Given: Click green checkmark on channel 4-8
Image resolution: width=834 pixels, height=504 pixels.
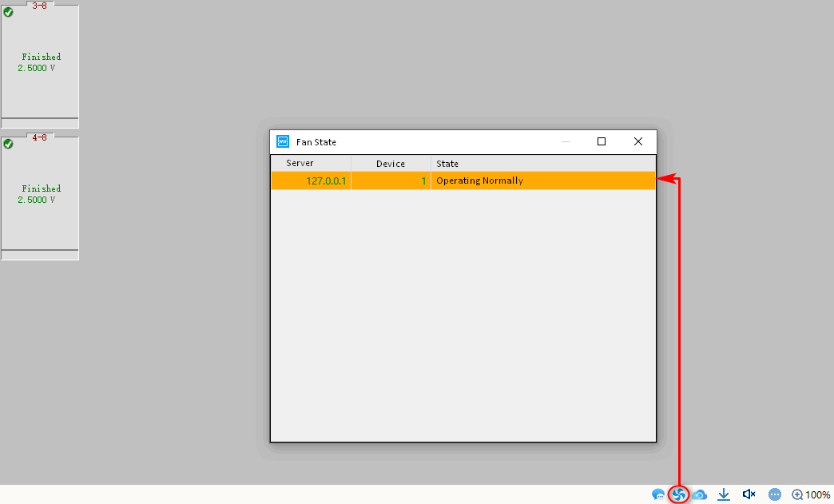Looking at the screenshot, I should point(9,144).
